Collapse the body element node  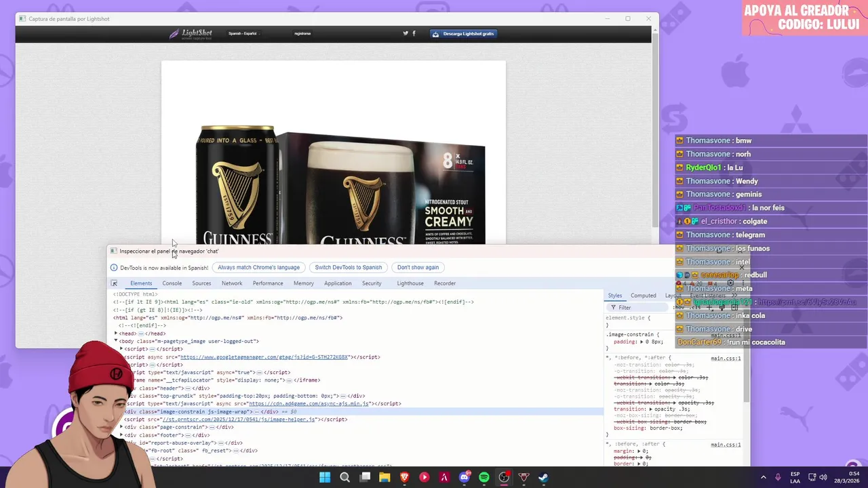(x=116, y=341)
